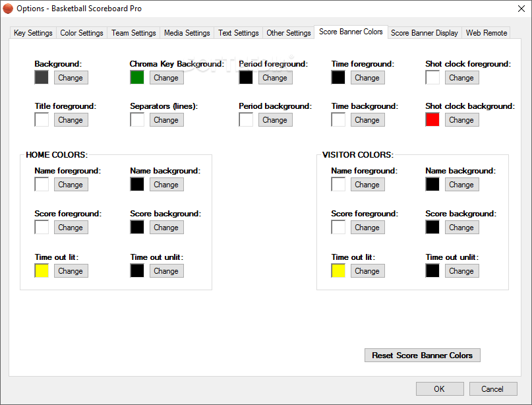Image resolution: width=532 pixels, height=405 pixels.
Task: Go to Media Settings tab
Action: (x=187, y=33)
